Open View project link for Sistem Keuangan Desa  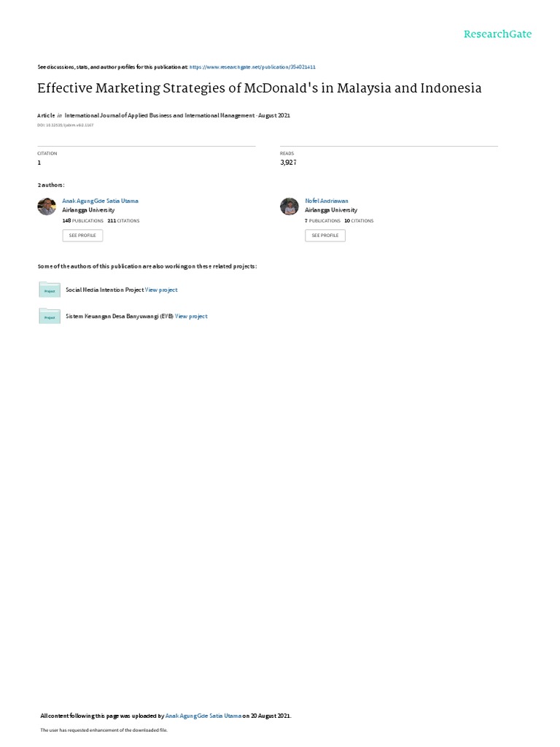click(191, 317)
